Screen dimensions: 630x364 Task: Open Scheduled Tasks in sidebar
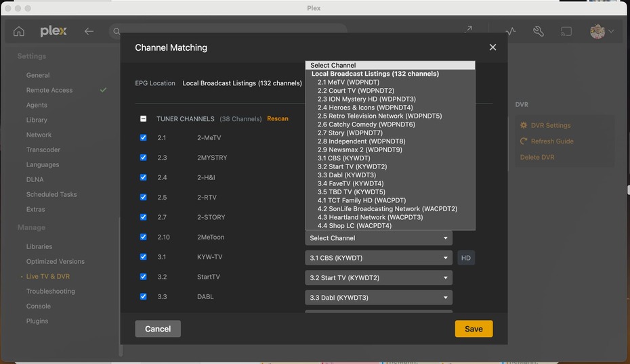point(51,194)
